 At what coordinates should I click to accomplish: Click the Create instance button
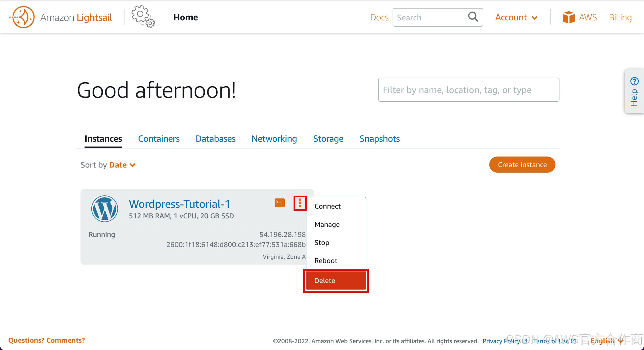click(522, 165)
